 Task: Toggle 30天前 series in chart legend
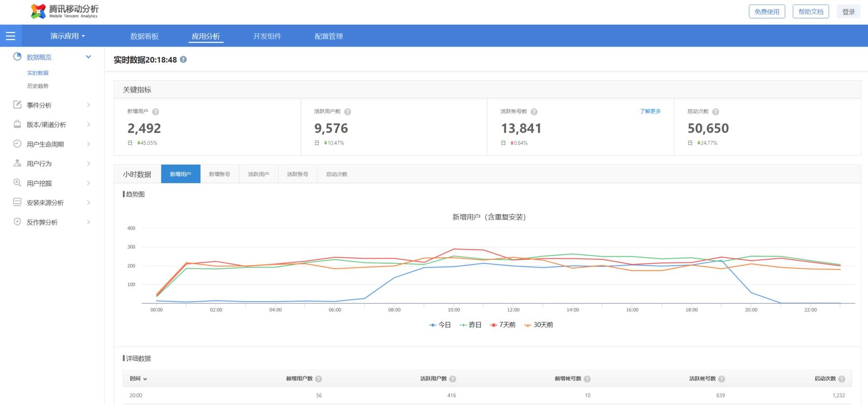tap(538, 325)
